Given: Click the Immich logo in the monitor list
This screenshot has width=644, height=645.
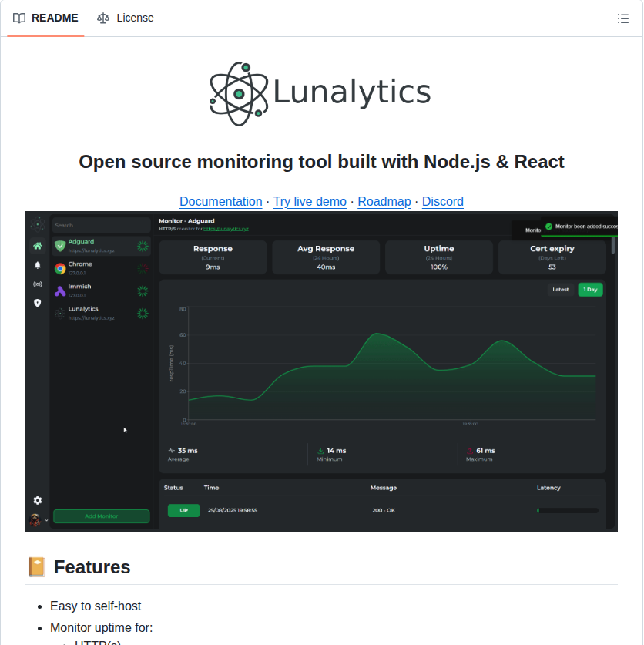Looking at the screenshot, I should tap(60, 291).
